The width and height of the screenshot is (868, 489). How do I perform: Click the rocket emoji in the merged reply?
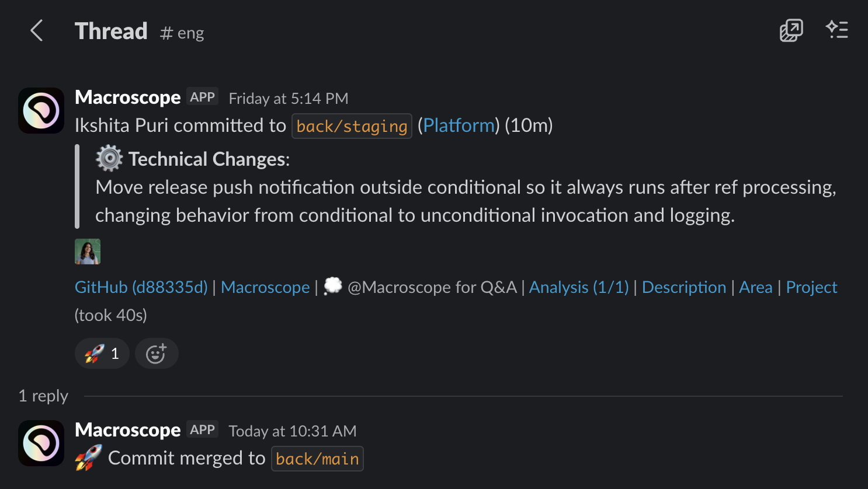[x=86, y=458]
